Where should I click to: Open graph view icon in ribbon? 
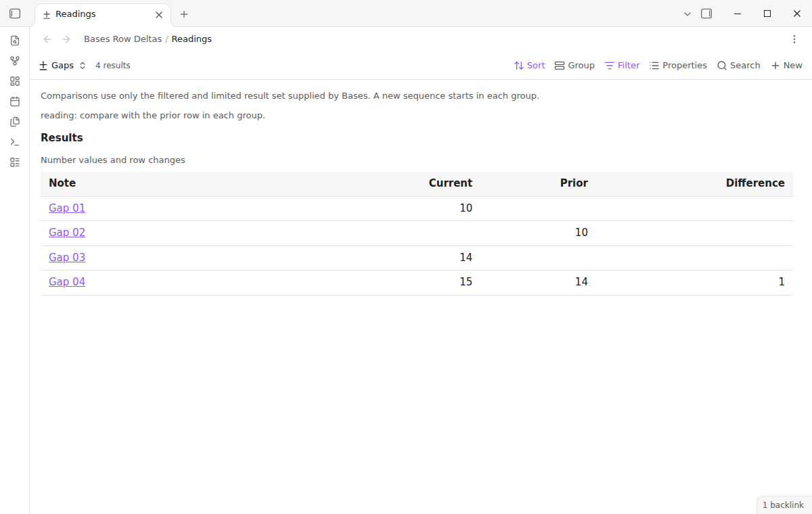pyautogui.click(x=15, y=61)
